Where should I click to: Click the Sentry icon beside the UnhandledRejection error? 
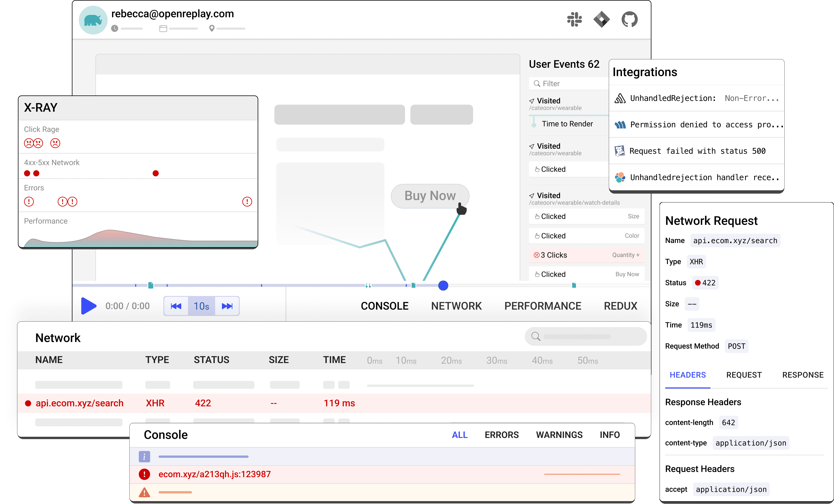coord(620,98)
